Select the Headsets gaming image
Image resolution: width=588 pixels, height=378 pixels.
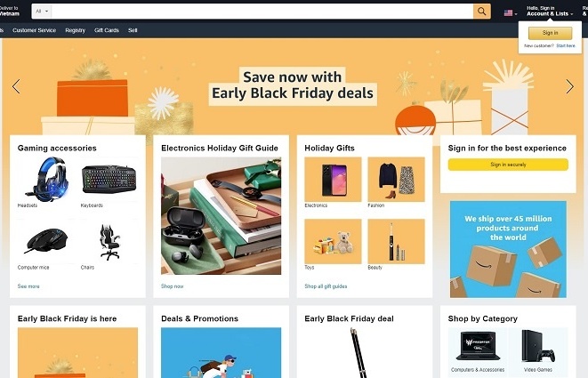[x=47, y=180]
